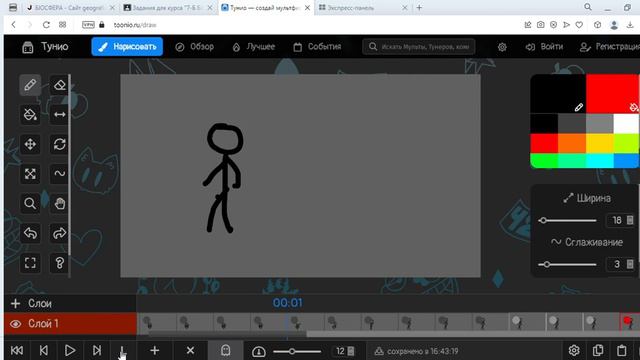Click the wave smoothing tool icon
This screenshot has width=640, height=360.
click(x=60, y=174)
